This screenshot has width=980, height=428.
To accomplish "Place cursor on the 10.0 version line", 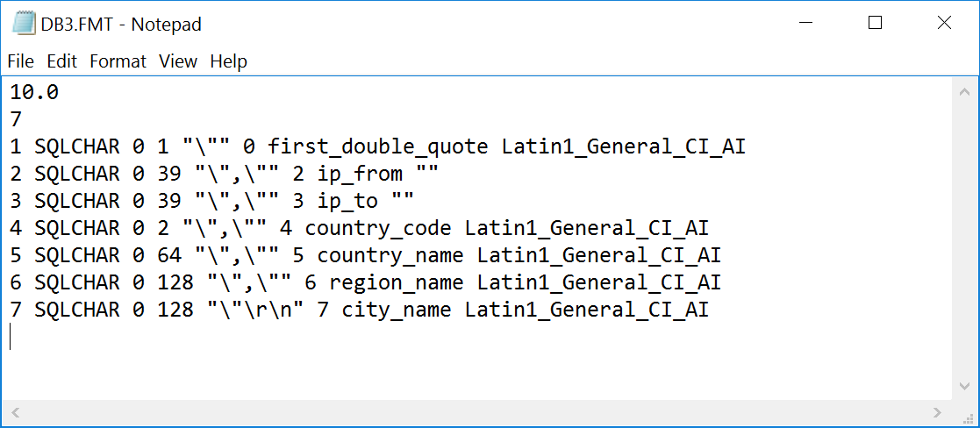I will click(x=34, y=92).
